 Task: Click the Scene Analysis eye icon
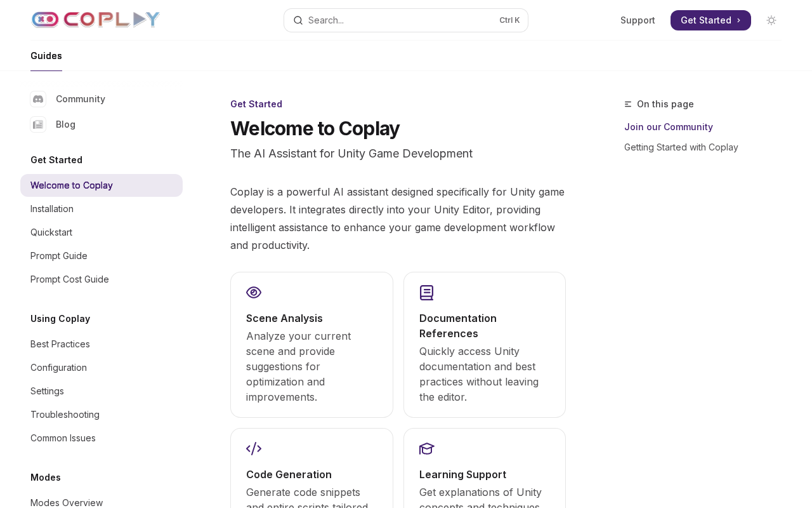[254, 292]
